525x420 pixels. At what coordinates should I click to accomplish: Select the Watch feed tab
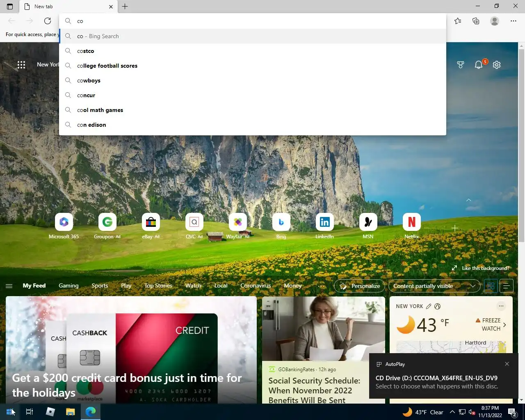[x=193, y=286]
